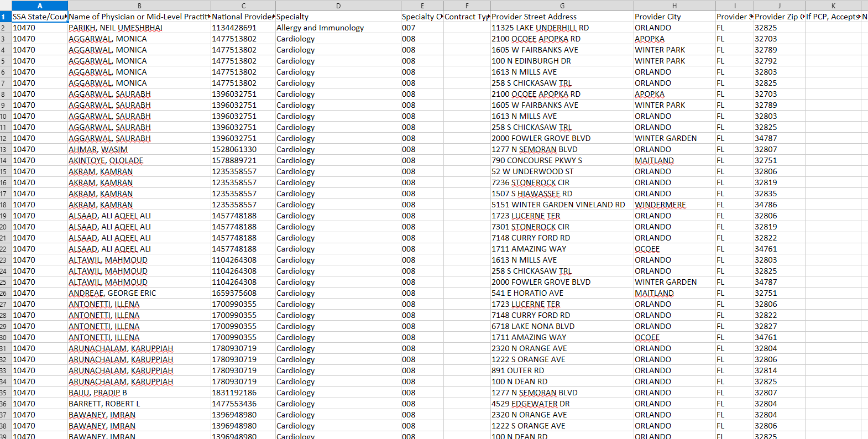Select column G header
The width and height of the screenshot is (868, 439).
pyautogui.click(x=562, y=6)
